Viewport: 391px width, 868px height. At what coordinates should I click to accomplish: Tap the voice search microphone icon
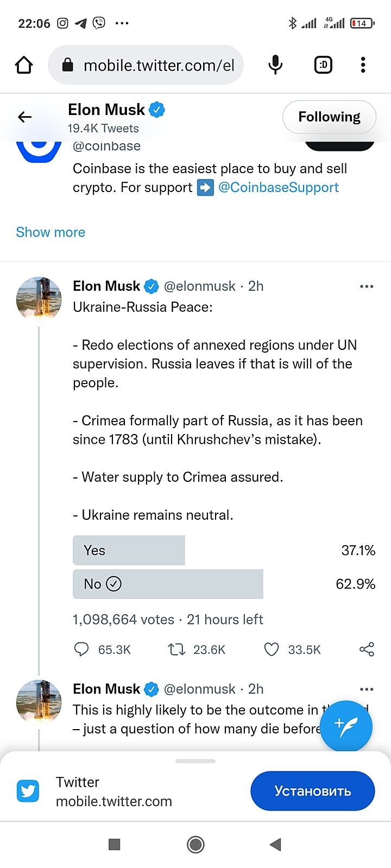(275, 65)
